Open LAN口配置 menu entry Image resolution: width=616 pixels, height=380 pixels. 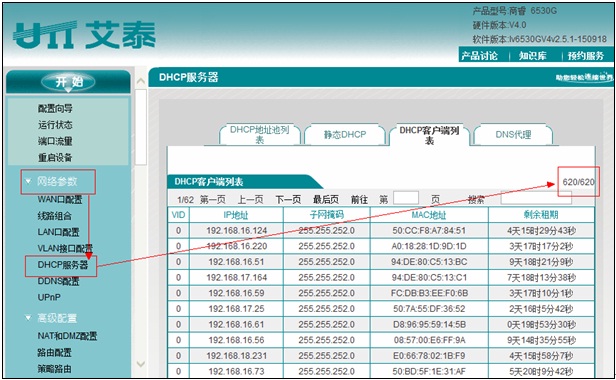point(58,232)
